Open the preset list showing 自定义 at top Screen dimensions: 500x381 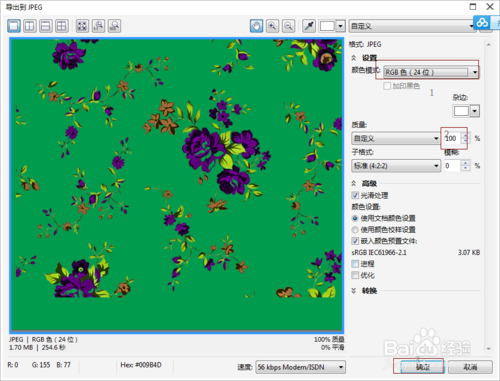[x=412, y=26]
